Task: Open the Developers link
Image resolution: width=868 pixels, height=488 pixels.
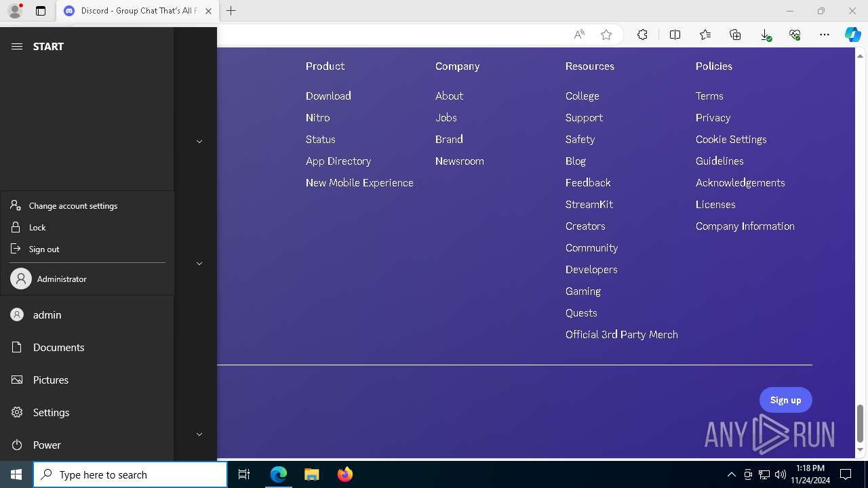Action: coord(591,269)
